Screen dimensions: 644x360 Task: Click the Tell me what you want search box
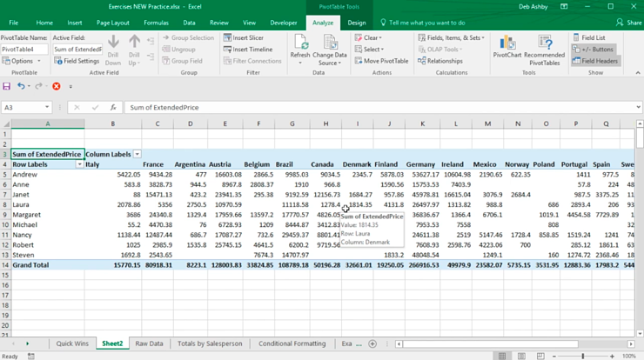click(x=423, y=23)
